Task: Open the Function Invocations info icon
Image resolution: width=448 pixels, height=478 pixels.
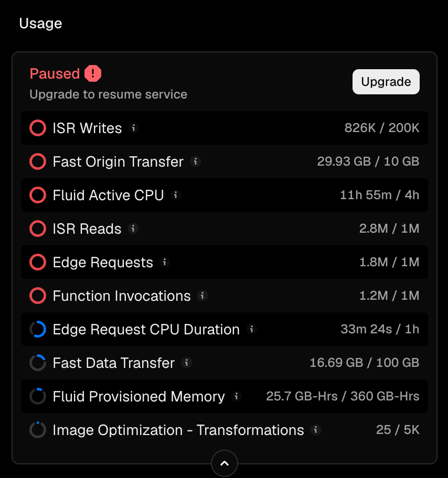Action: [x=202, y=296]
